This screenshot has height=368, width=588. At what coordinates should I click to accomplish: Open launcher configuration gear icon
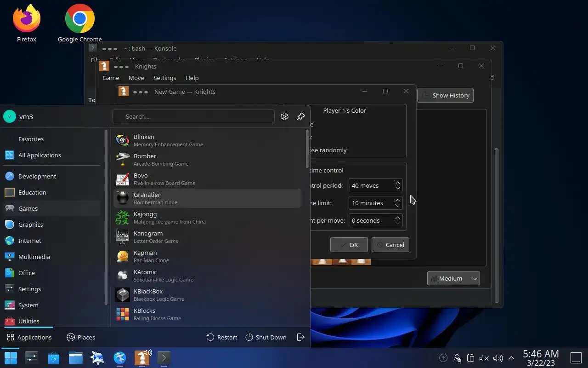(284, 116)
